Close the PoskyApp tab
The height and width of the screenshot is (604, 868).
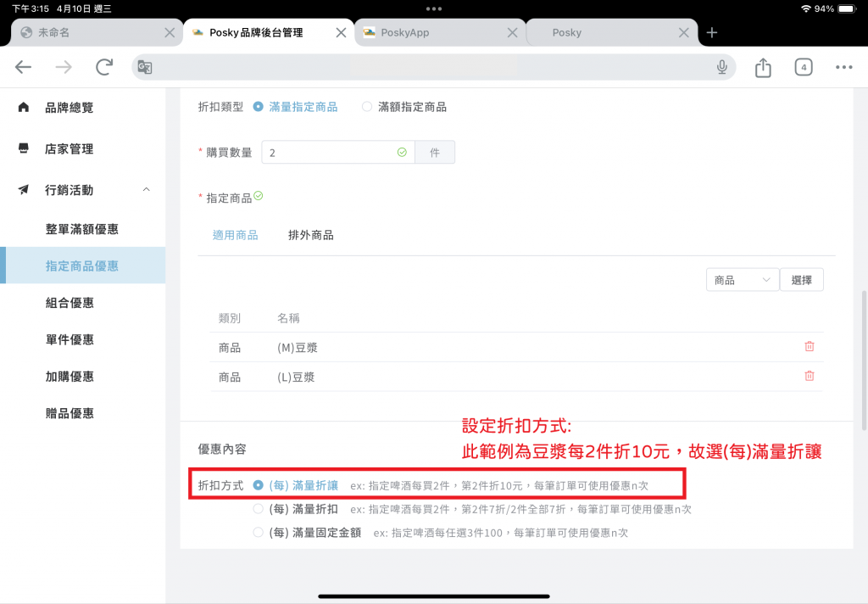click(x=513, y=33)
